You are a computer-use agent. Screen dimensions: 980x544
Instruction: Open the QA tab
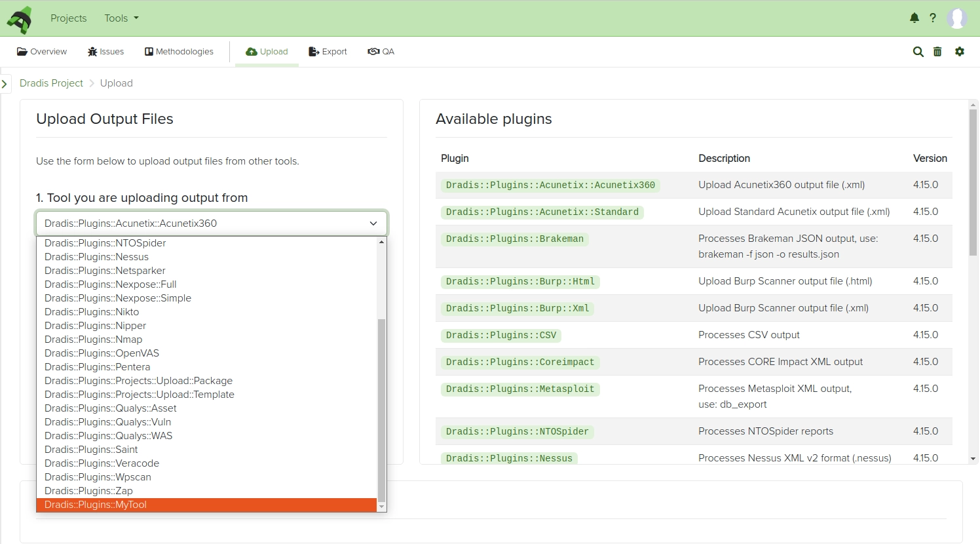(381, 52)
